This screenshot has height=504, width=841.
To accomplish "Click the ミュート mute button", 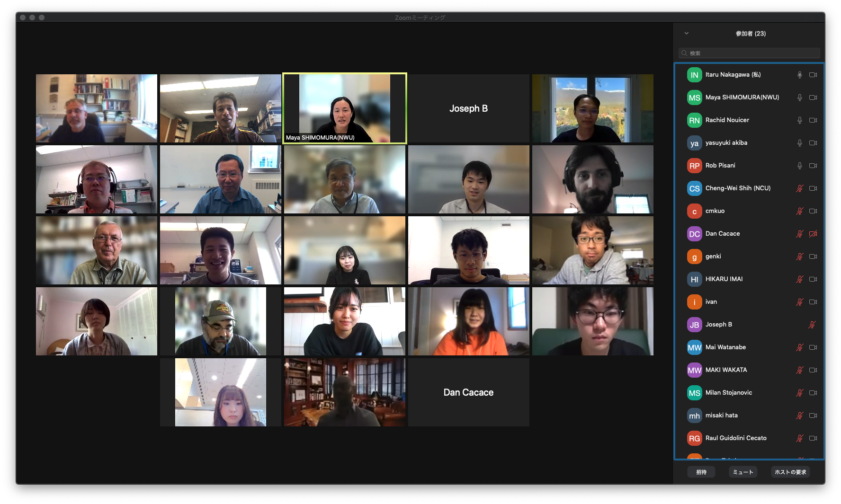I will tap(743, 472).
